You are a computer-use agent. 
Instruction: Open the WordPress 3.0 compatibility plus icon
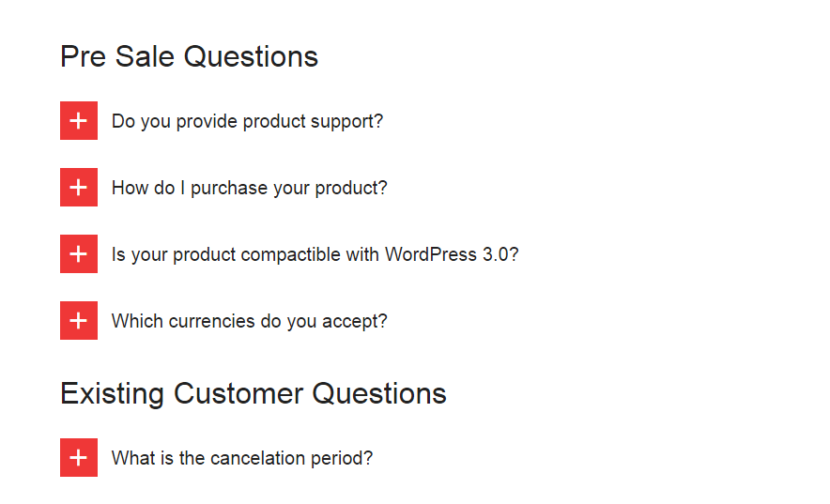[79, 253]
